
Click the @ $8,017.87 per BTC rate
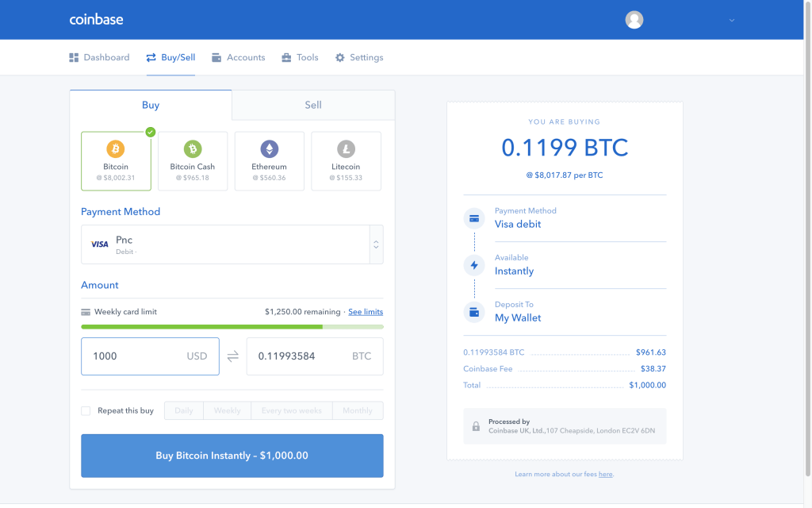click(x=565, y=175)
